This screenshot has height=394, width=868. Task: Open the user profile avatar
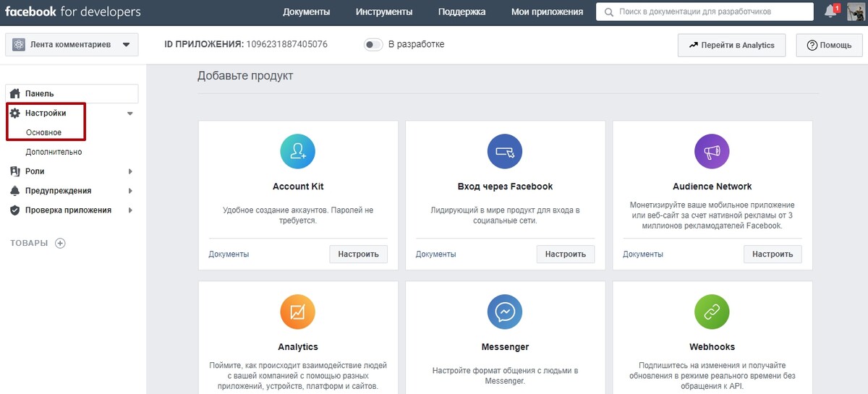click(856, 12)
